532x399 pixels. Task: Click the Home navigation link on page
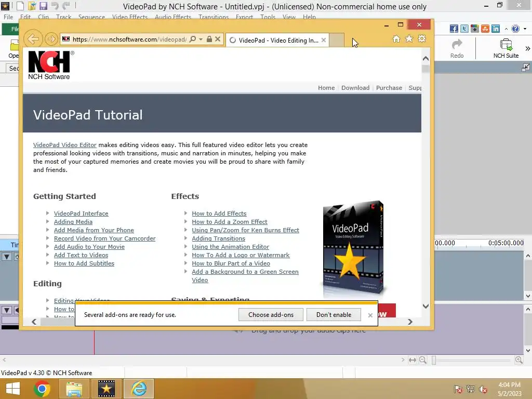point(326,88)
